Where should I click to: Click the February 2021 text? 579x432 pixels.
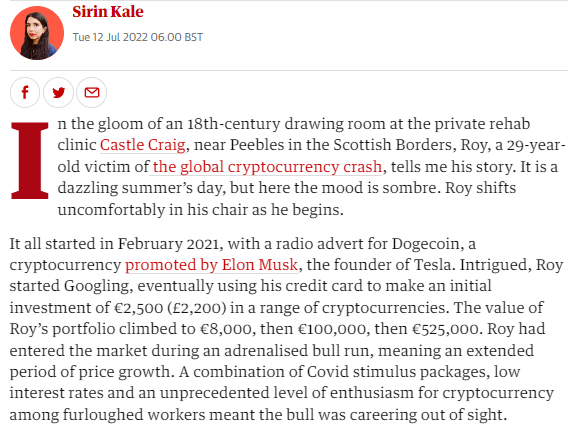pyautogui.click(x=168, y=244)
